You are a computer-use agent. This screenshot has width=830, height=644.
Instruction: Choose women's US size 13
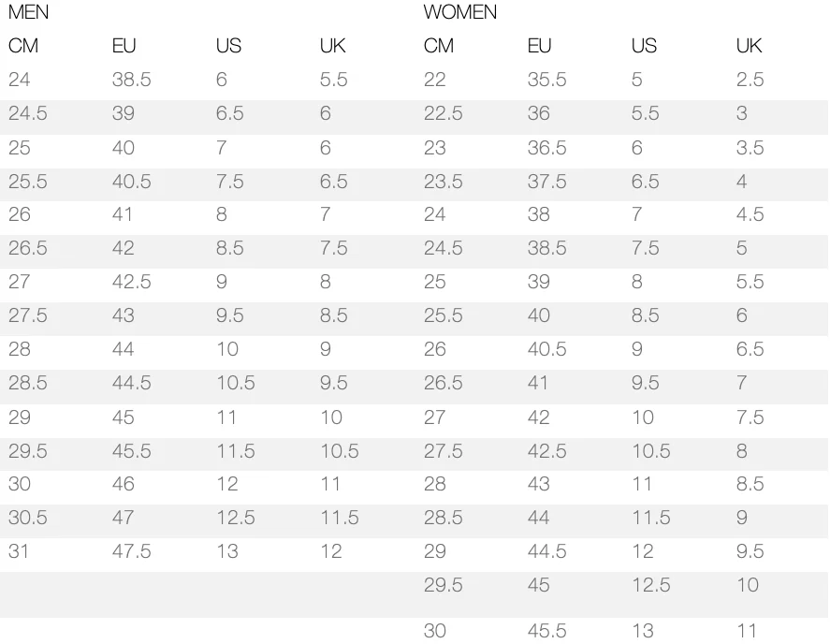pos(643,630)
